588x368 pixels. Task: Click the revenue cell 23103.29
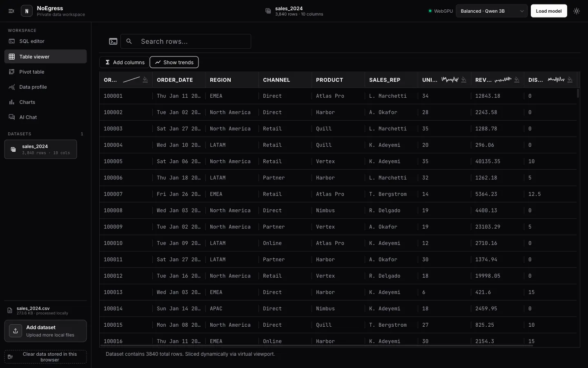pos(497,227)
